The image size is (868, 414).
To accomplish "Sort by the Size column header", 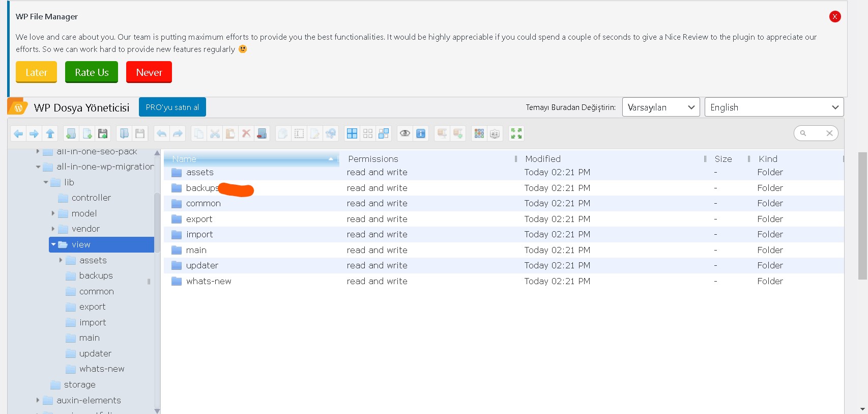I will 728,159.
